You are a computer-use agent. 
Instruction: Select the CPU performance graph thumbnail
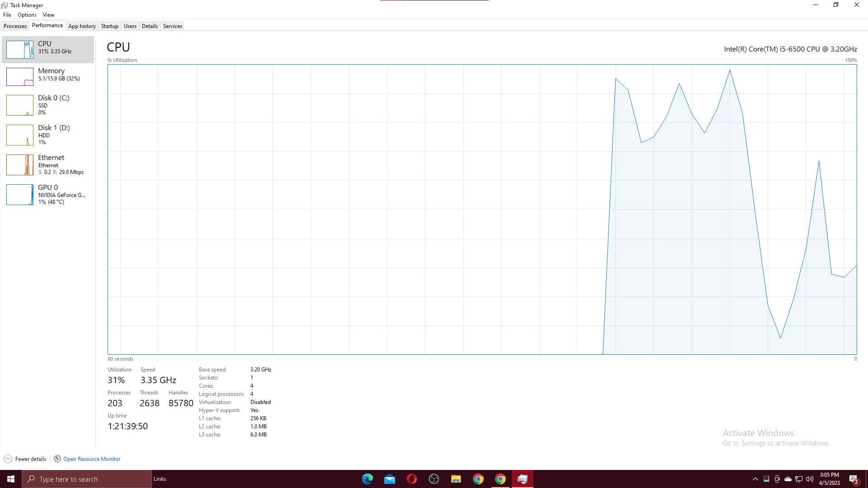point(19,50)
